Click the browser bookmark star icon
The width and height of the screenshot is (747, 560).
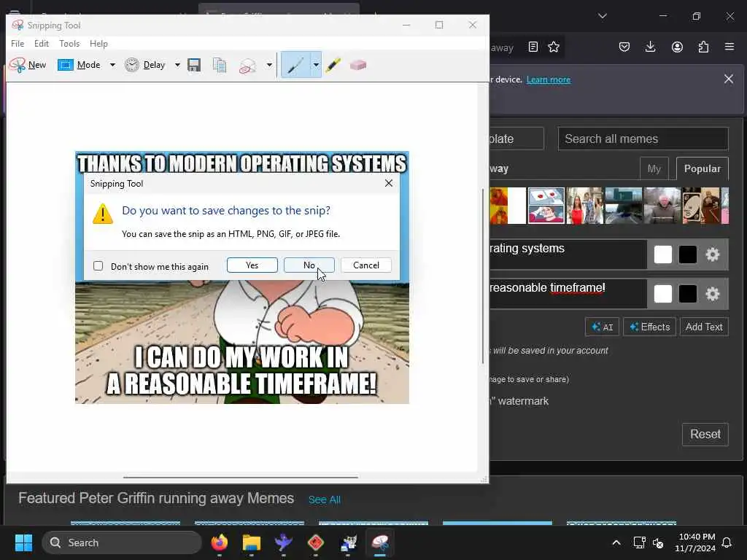pyautogui.click(x=554, y=47)
